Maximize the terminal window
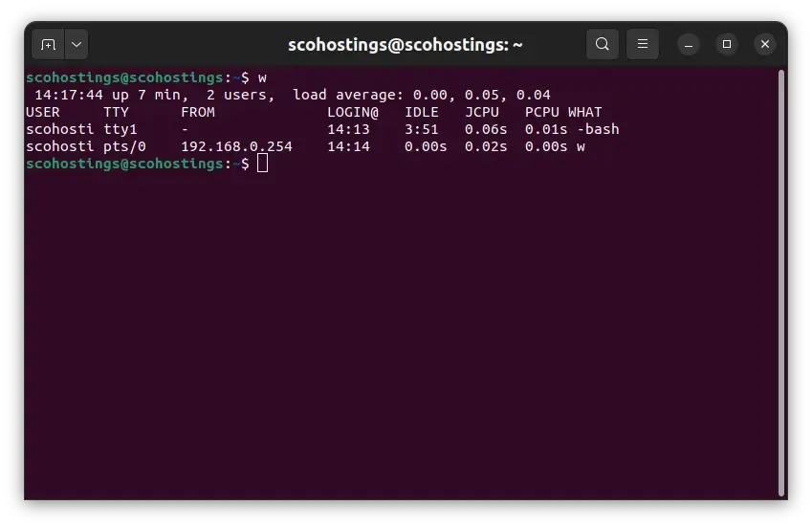This screenshot has height=527, width=812. point(727,45)
